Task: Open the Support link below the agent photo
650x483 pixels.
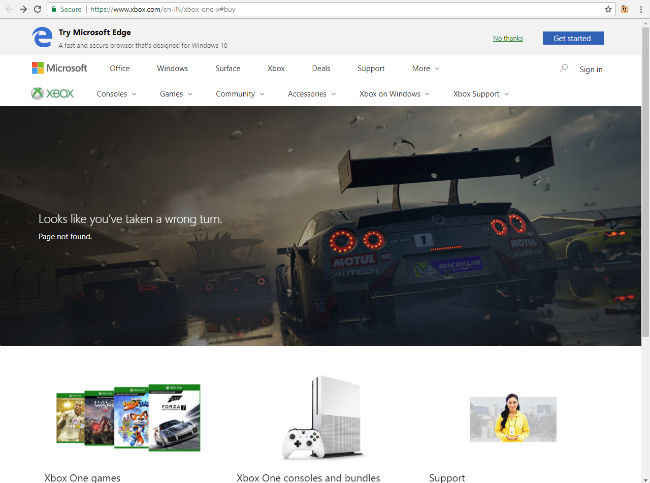Action: [x=447, y=478]
